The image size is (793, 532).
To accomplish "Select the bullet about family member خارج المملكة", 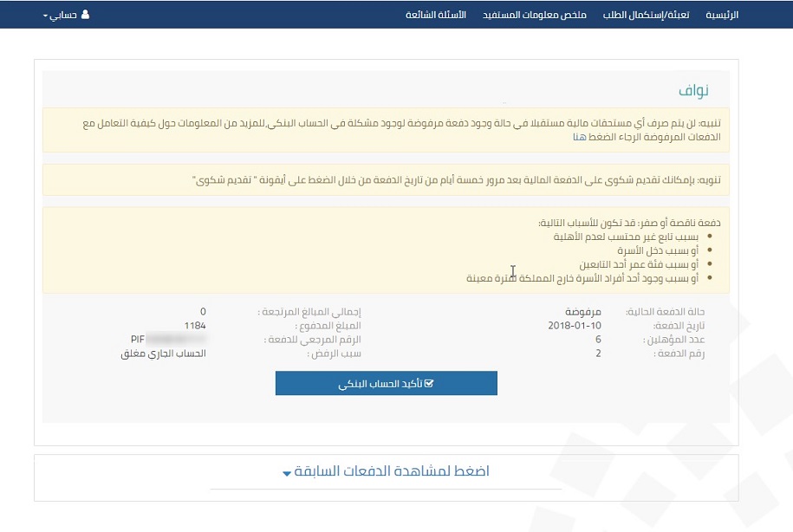I will (x=582, y=278).
